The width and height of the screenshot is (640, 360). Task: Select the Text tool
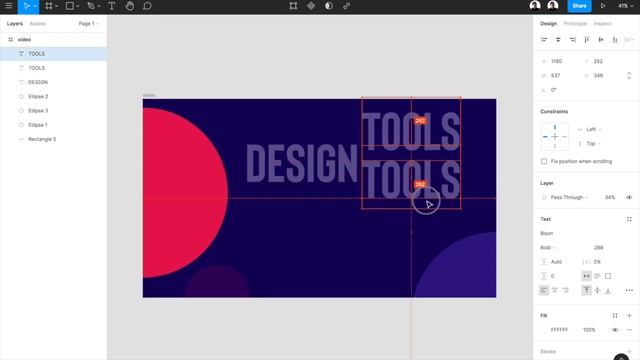pos(111,6)
